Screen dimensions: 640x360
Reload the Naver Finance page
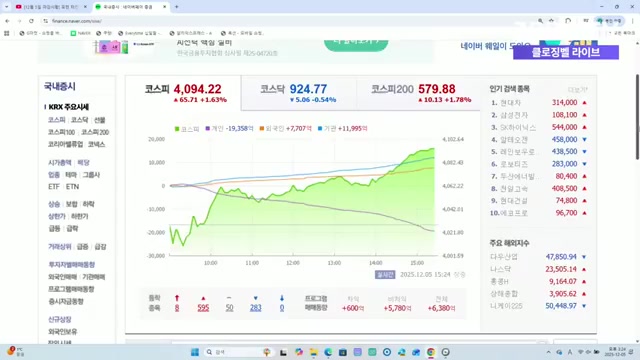point(31,21)
